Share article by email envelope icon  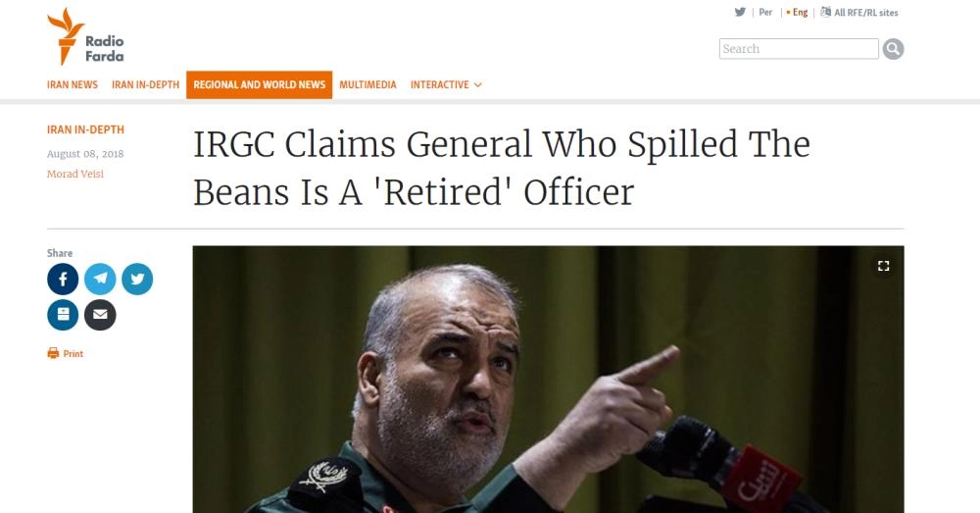pyautogui.click(x=100, y=315)
